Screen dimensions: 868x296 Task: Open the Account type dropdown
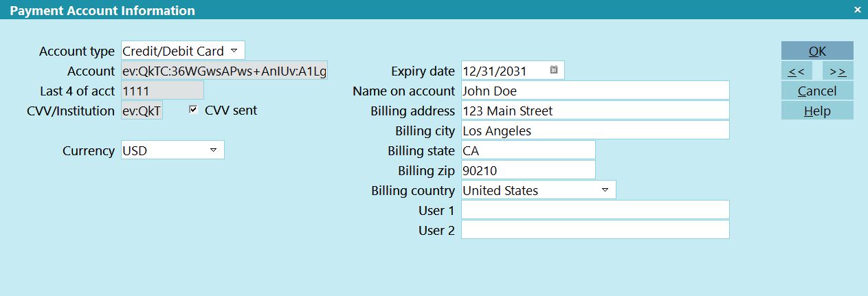coord(234,51)
